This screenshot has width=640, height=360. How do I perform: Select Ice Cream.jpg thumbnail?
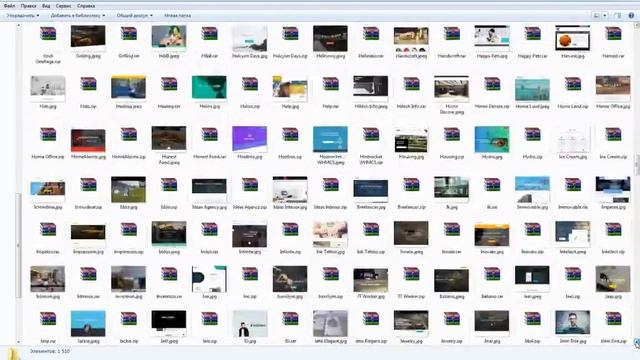573,140
